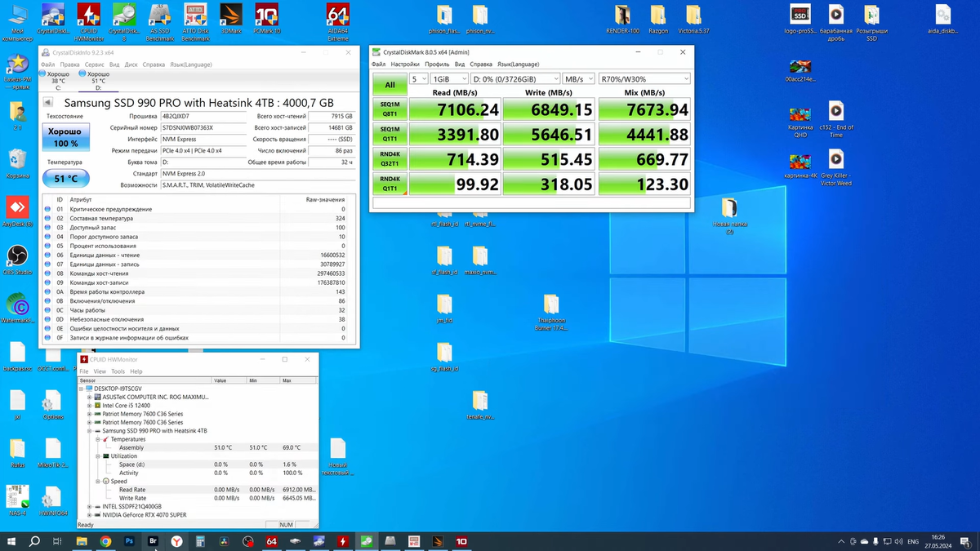Screen dimensions: 980x551
Task: Run all tests with the All button
Action: [390, 85]
